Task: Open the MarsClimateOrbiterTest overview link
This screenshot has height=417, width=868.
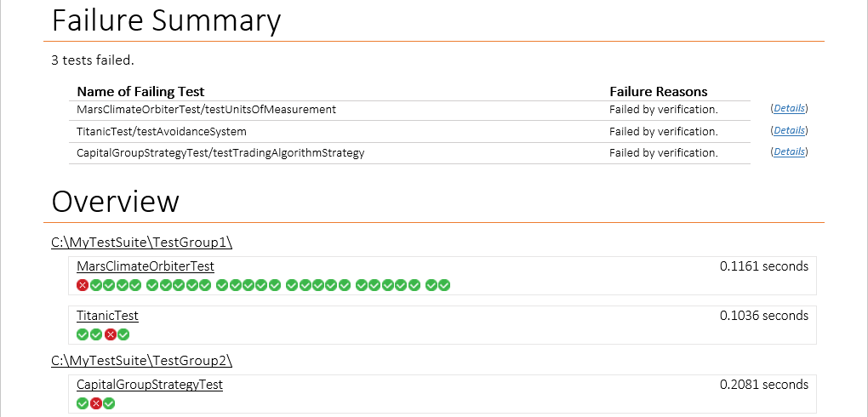Action: click(145, 266)
